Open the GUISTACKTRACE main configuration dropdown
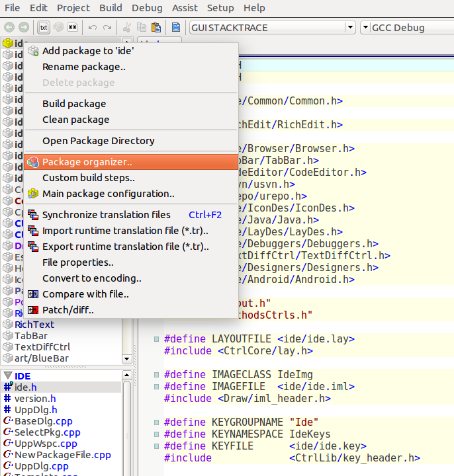Viewport: 454px width, 476px height. 350,27
